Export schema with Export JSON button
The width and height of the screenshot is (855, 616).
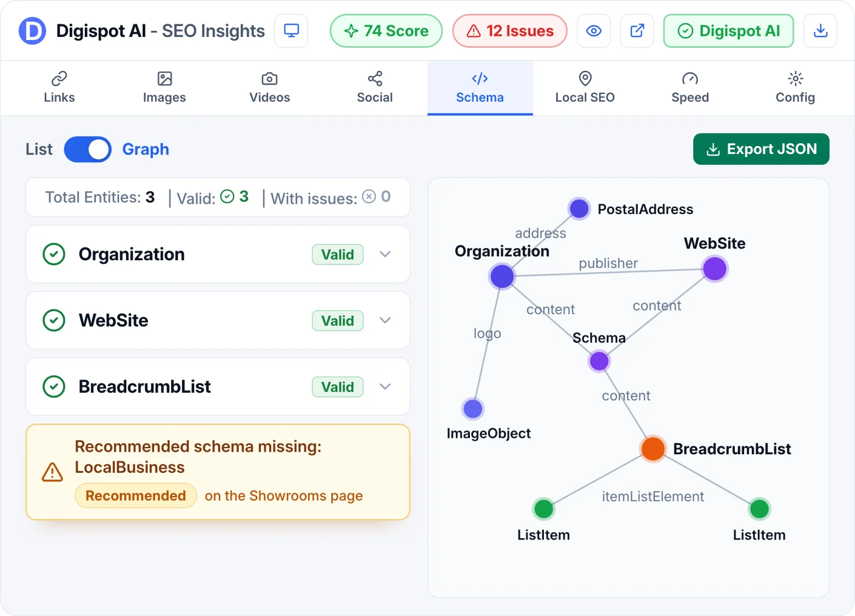coord(761,149)
